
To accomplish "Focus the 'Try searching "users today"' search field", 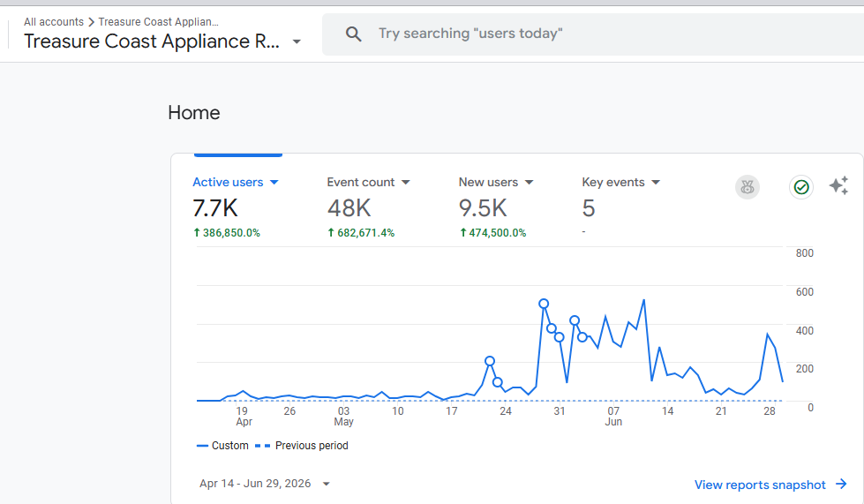I will [592, 34].
